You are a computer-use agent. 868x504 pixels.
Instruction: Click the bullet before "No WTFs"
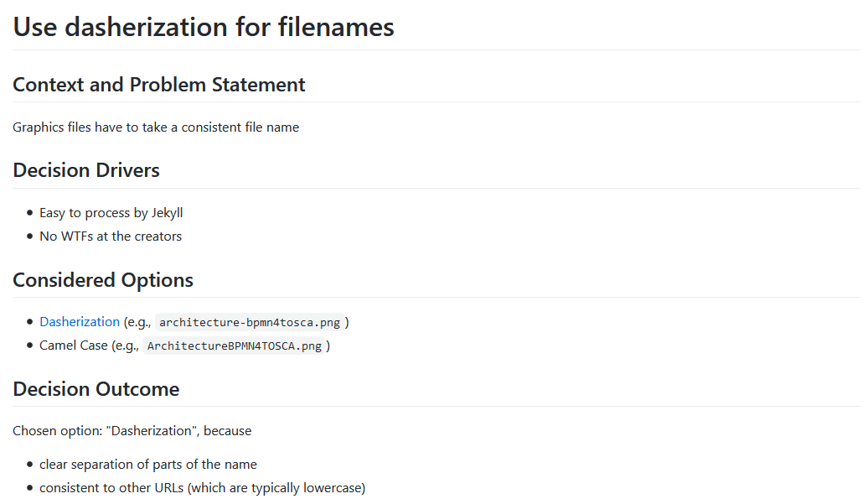[x=30, y=237]
